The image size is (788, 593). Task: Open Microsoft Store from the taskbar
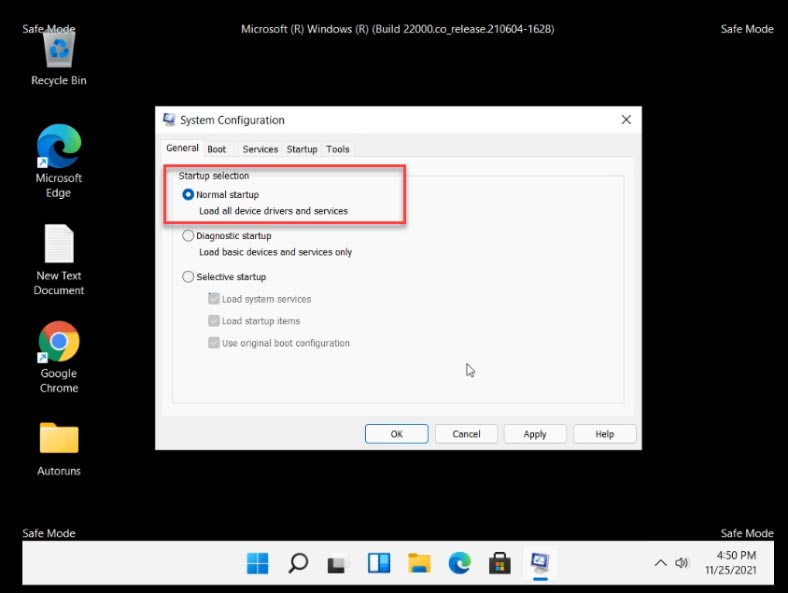point(500,563)
